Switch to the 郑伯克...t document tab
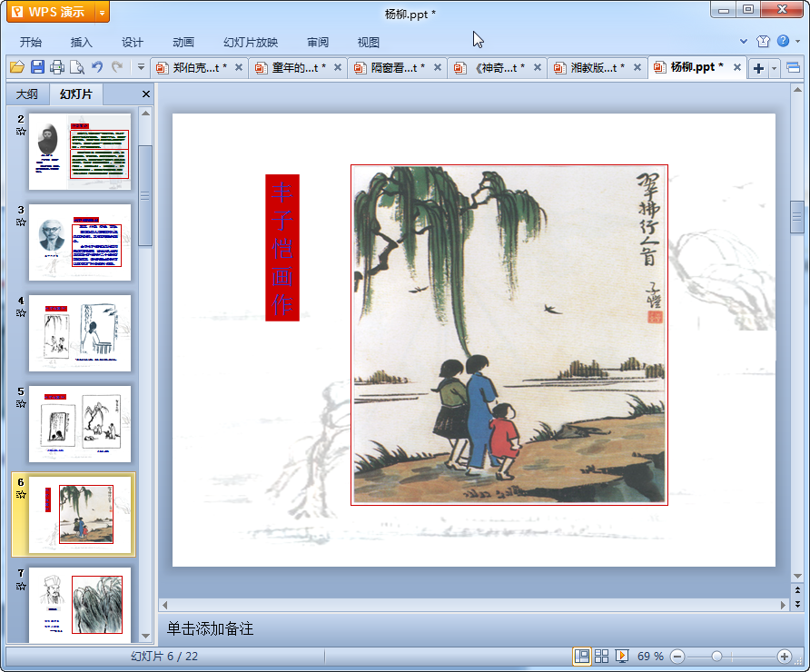The height and width of the screenshot is (672, 810). [x=200, y=68]
